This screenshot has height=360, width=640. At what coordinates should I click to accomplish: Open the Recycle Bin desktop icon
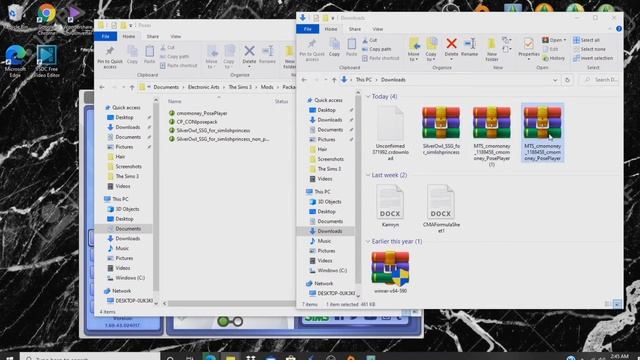[x=15, y=16]
